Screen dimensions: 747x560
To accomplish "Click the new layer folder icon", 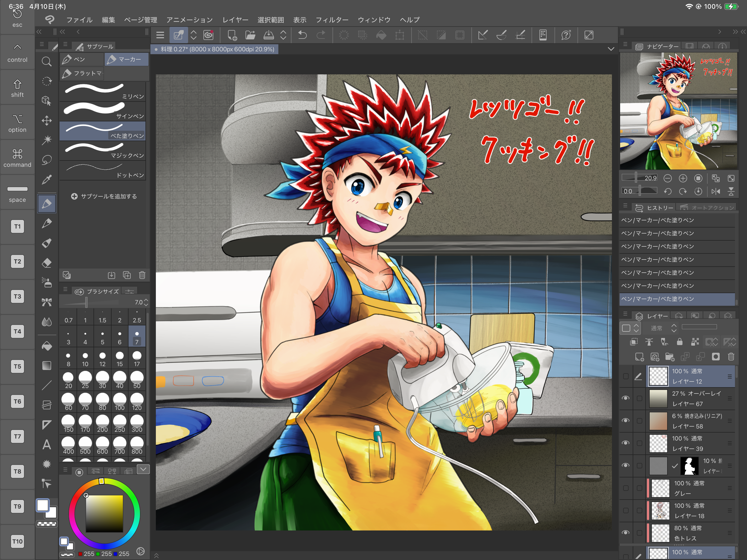I will click(670, 357).
